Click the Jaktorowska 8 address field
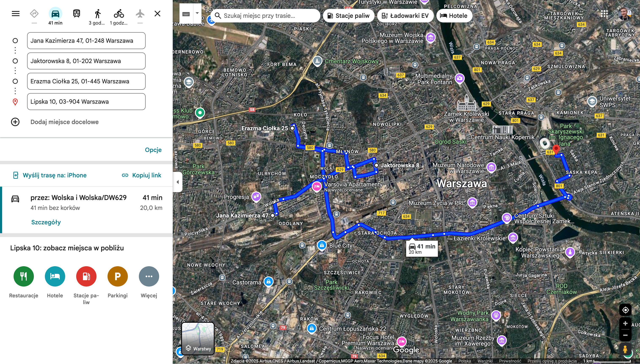Image resolution: width=640 pixels, height=364 pixels. 86,61
